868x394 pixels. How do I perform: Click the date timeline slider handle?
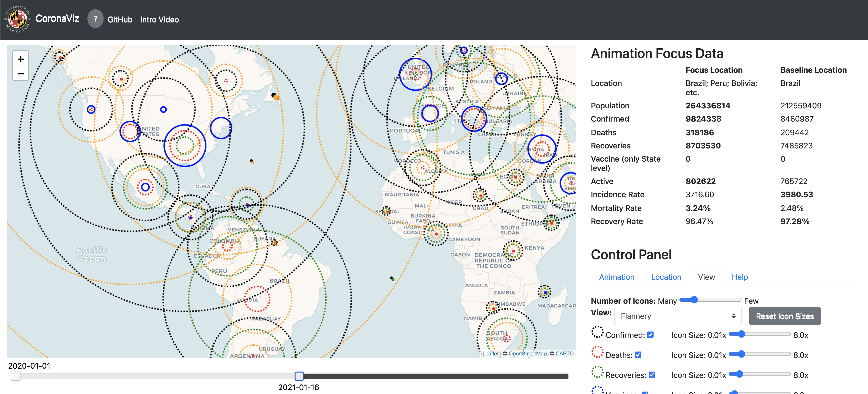click(299, 376)
